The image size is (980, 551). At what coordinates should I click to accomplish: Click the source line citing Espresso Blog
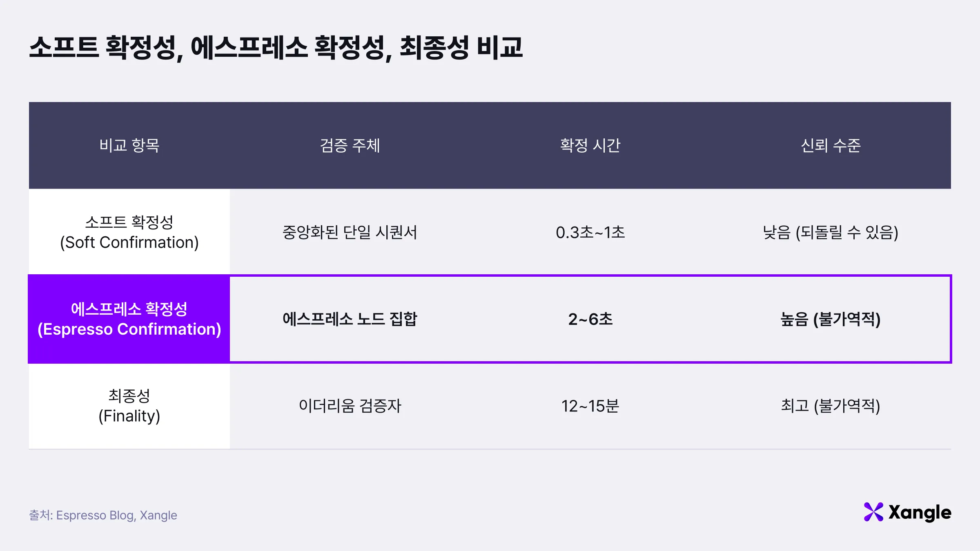pos(103,515)
